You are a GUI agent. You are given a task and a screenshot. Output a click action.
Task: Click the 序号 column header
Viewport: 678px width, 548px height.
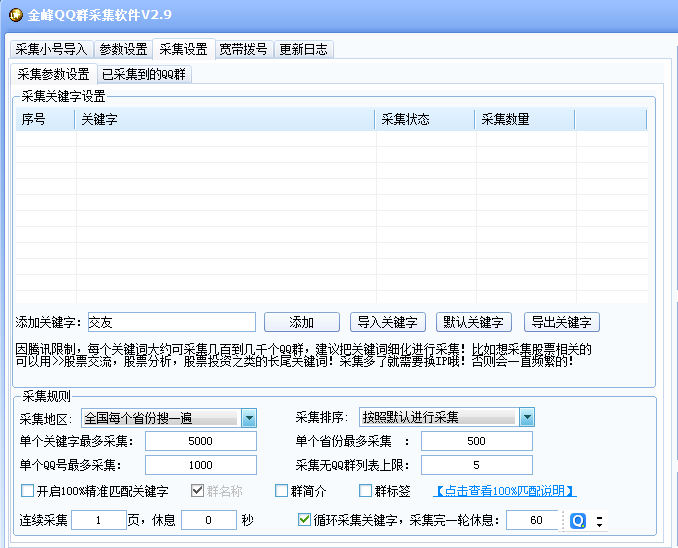(45, 119)
